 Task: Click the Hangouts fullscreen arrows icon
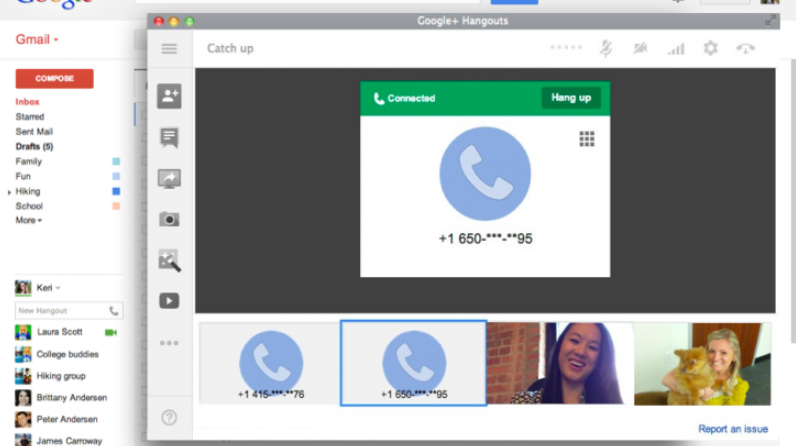point(770,21)
